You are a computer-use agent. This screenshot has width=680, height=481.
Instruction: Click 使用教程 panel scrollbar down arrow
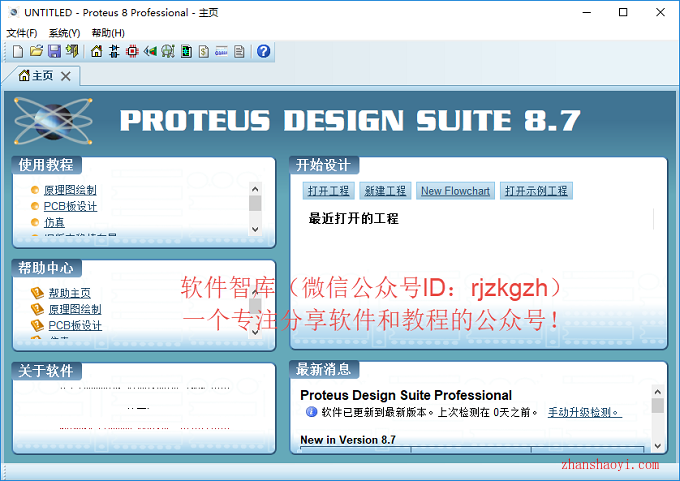point(255,229)
